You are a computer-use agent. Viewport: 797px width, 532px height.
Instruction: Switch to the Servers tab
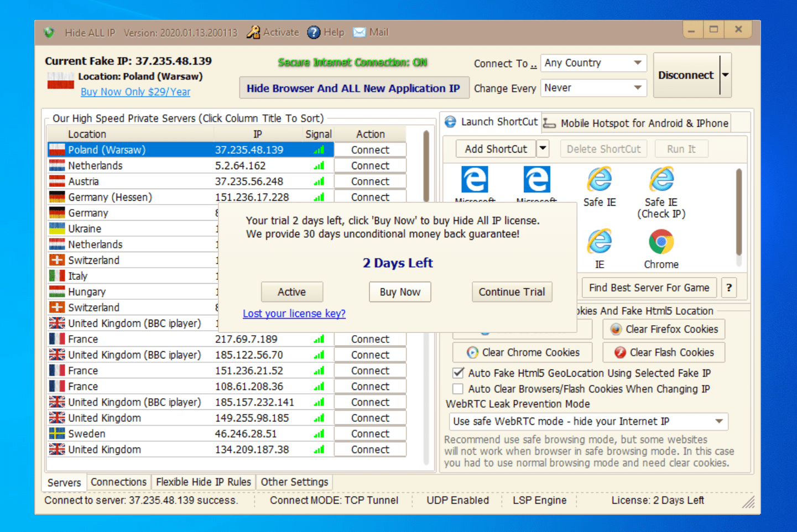click(x=64, y=483)
